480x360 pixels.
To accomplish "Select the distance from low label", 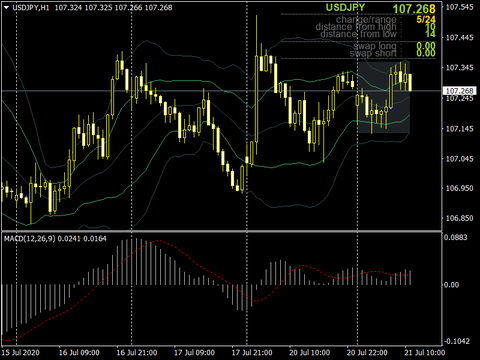I will [358, 34].
